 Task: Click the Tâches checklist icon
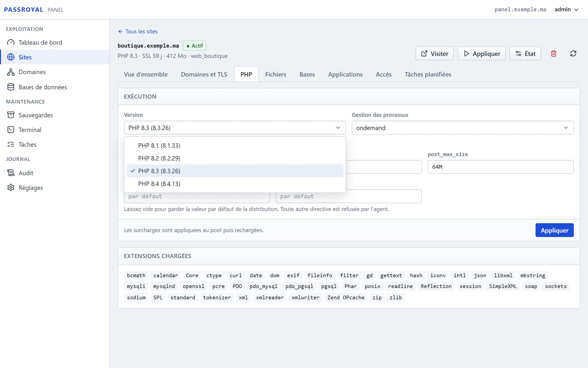click(11, 145)
